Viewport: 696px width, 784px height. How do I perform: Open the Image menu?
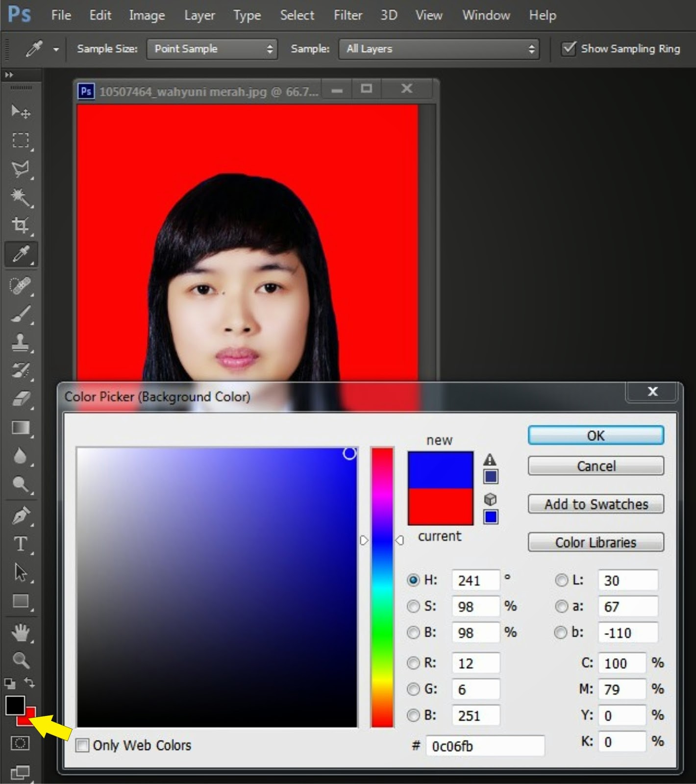click(x=147, y=16)
